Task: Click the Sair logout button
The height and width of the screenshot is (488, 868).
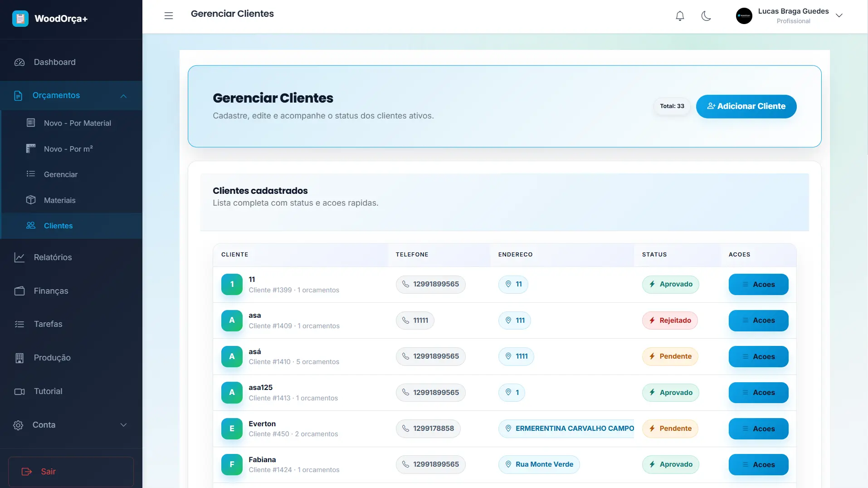Action: (71, 472)
